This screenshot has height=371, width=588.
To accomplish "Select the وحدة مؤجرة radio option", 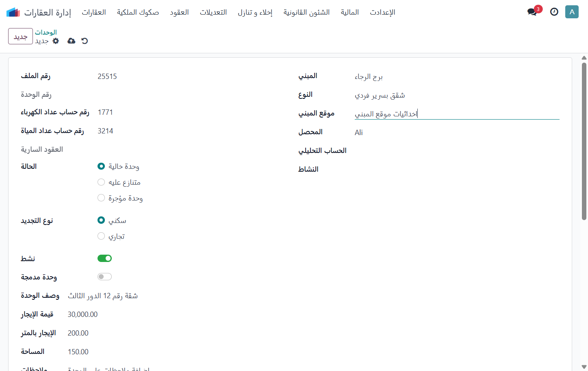I will [x=101, y=198].
